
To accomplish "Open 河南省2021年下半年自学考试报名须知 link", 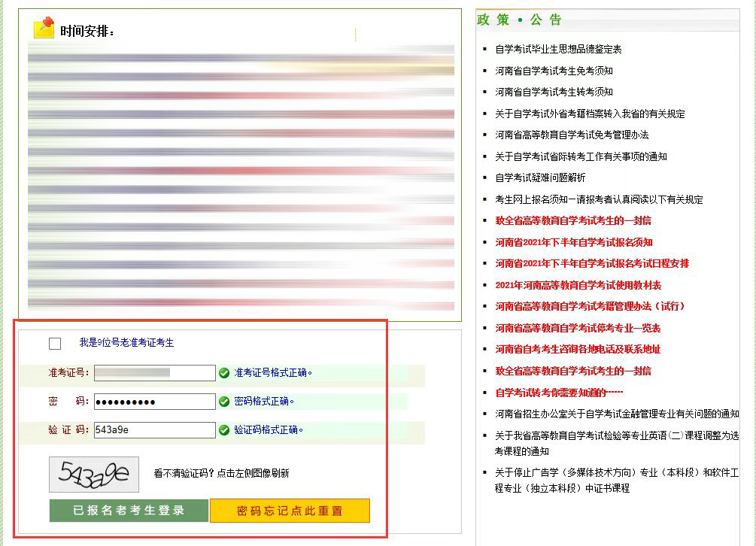I will (573, 242).
